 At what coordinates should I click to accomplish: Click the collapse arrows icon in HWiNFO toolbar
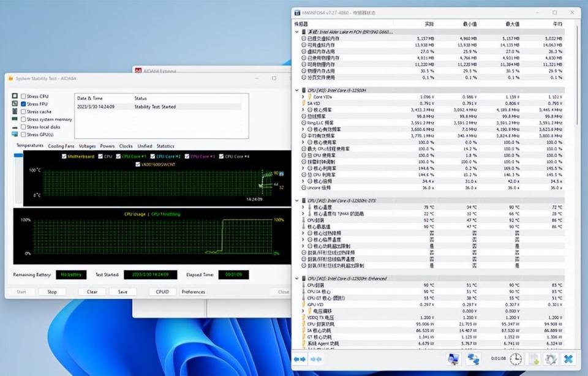coord(316,359)
